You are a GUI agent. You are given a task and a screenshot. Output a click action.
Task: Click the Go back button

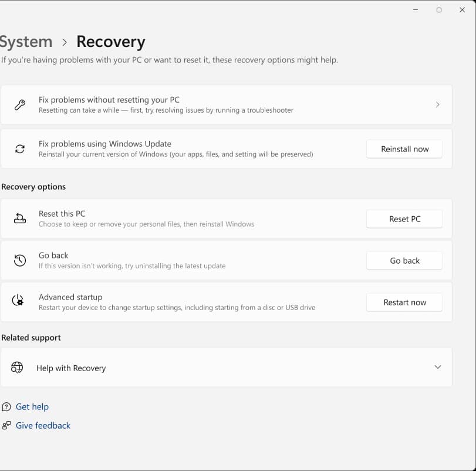(404, 261)
